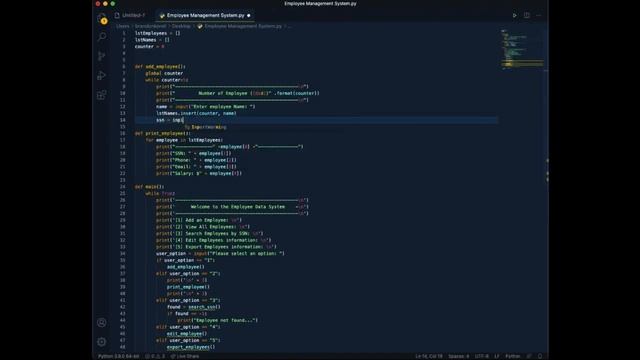The height and width of the screenshot is (360, 640).
Task: Click the 'edit_employee()' call line
Action: (x=187, y=334)
